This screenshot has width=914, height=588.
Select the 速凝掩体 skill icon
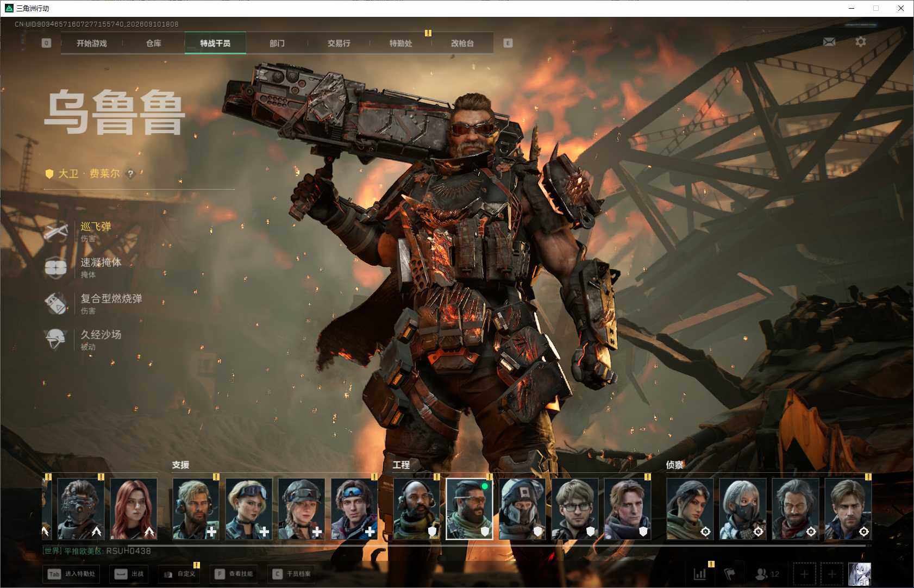point(55,267)
